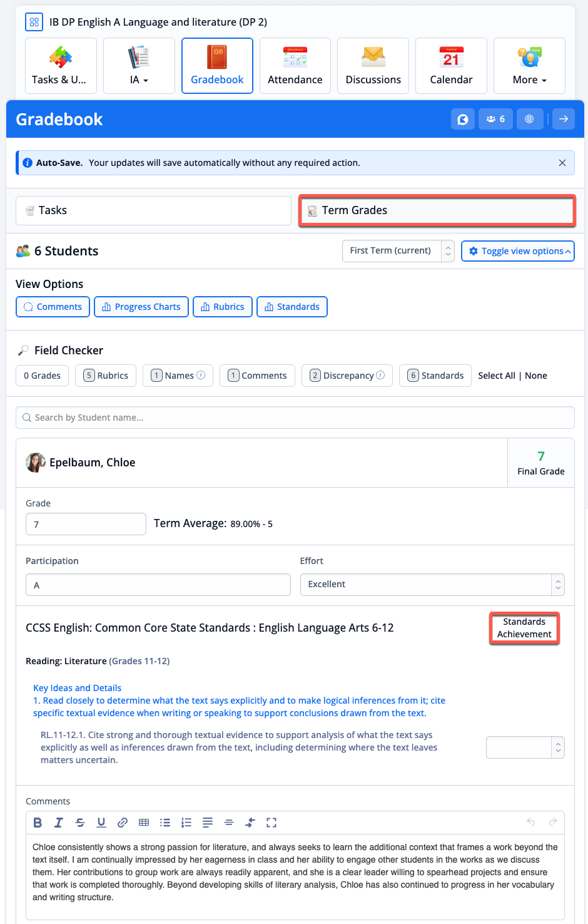Open the First Term selector dropdown
Screen dimensions: 588x924
click(x=398, y=251)
